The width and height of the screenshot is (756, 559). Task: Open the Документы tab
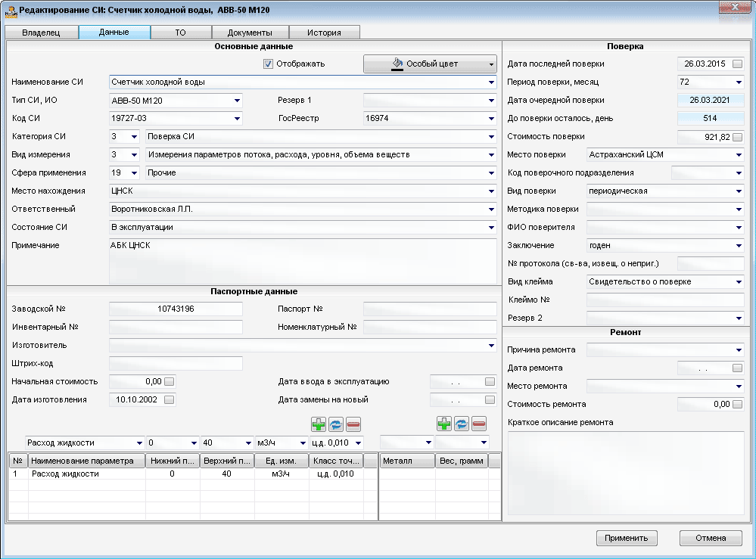pos(249,33)
